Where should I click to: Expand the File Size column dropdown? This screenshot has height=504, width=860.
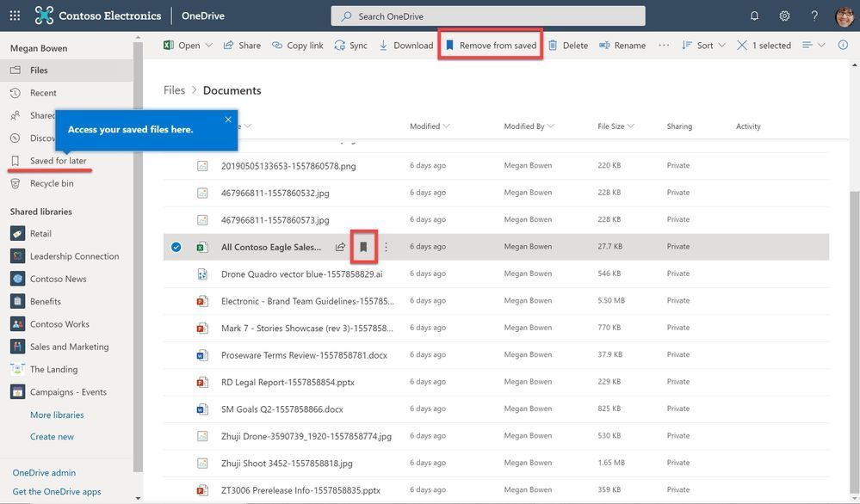[631, 126]
